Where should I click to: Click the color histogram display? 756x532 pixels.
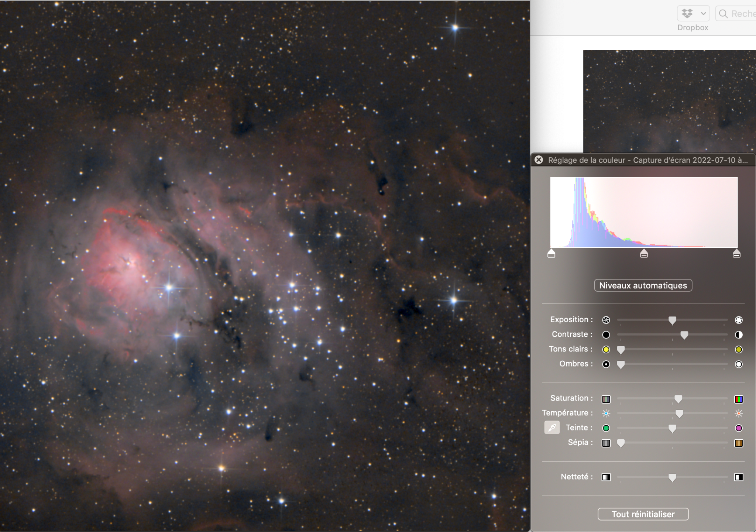coord(644,212)
